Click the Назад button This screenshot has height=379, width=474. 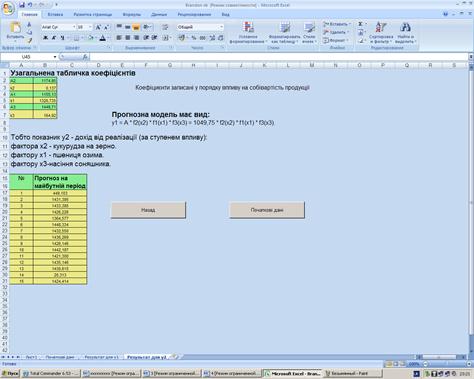(148, 210)
